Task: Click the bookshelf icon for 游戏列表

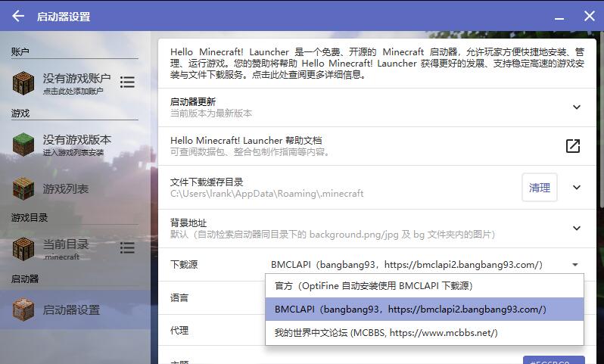Action: coord(23,188)
